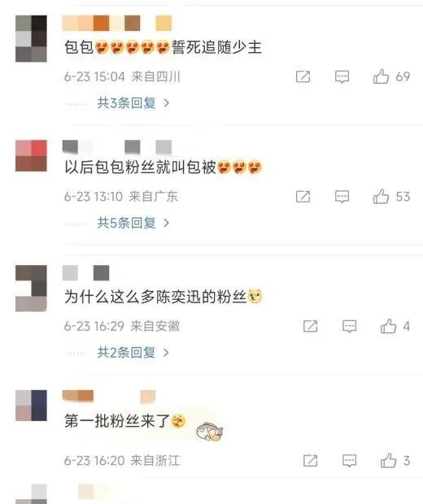Like the comment with 53 likes
Image resolution: width=423 pixels, height=504 pixels.
381,197
